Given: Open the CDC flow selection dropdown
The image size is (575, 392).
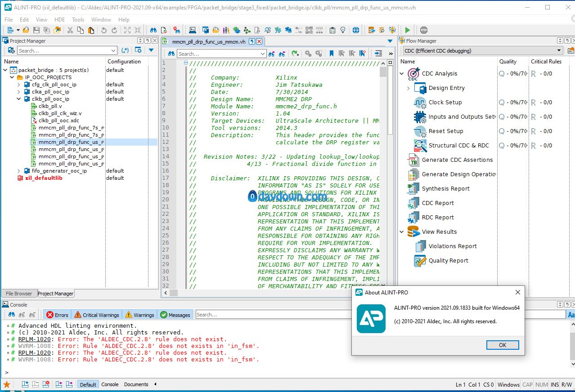Looking at the screenshot, I should (559, 50).
